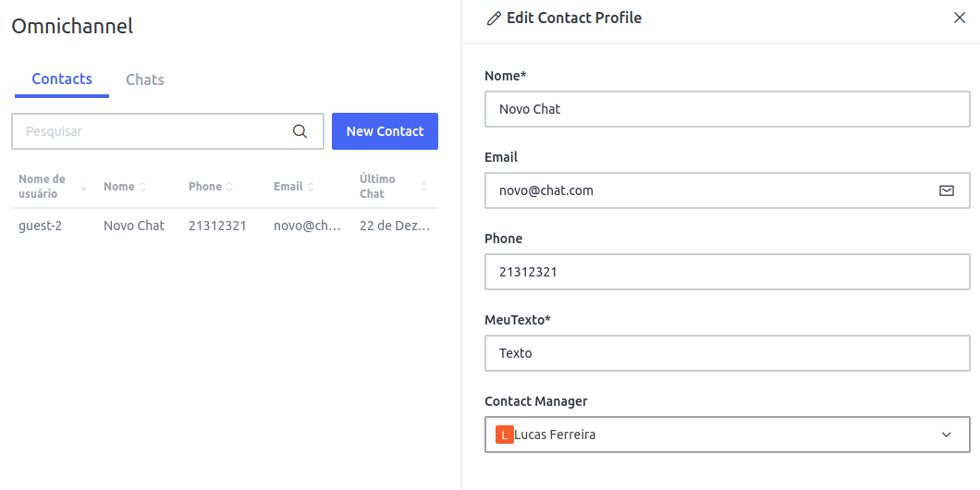Click the envelope icon in Email field

(946, 190)
